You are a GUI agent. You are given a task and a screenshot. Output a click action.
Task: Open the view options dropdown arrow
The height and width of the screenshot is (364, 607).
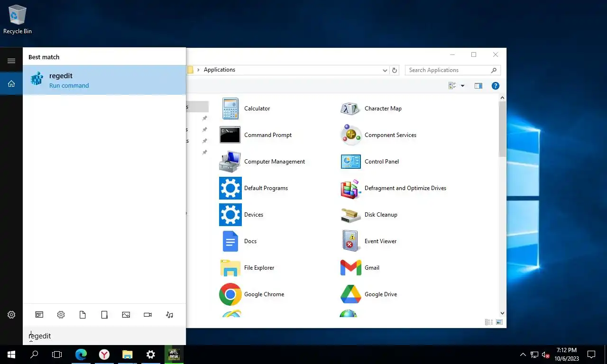[x=462, y=86]
